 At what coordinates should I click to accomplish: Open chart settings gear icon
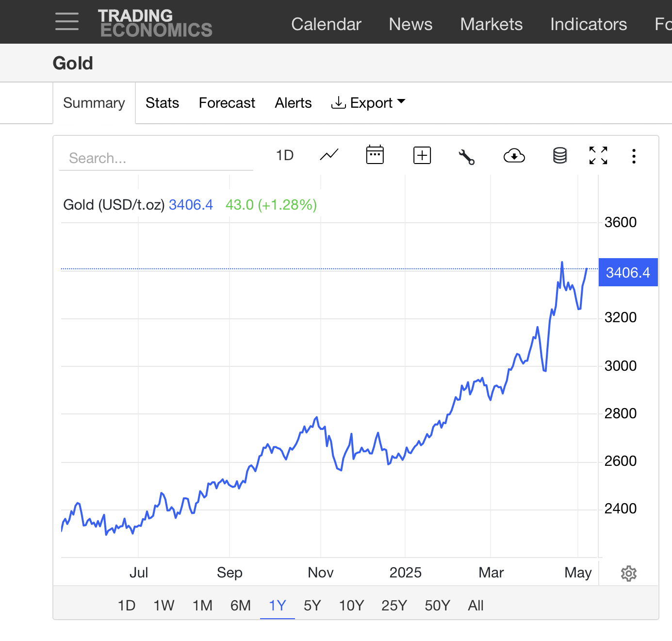629,574
